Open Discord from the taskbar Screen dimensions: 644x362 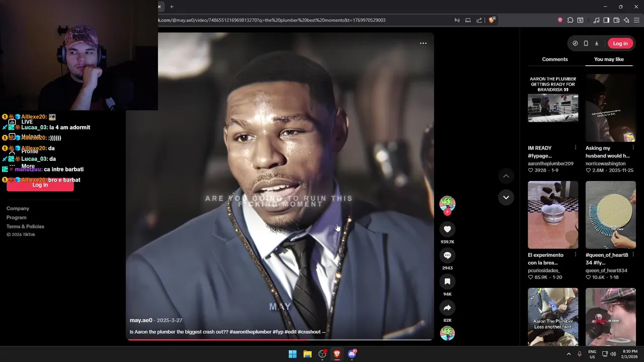click(352, 354)
